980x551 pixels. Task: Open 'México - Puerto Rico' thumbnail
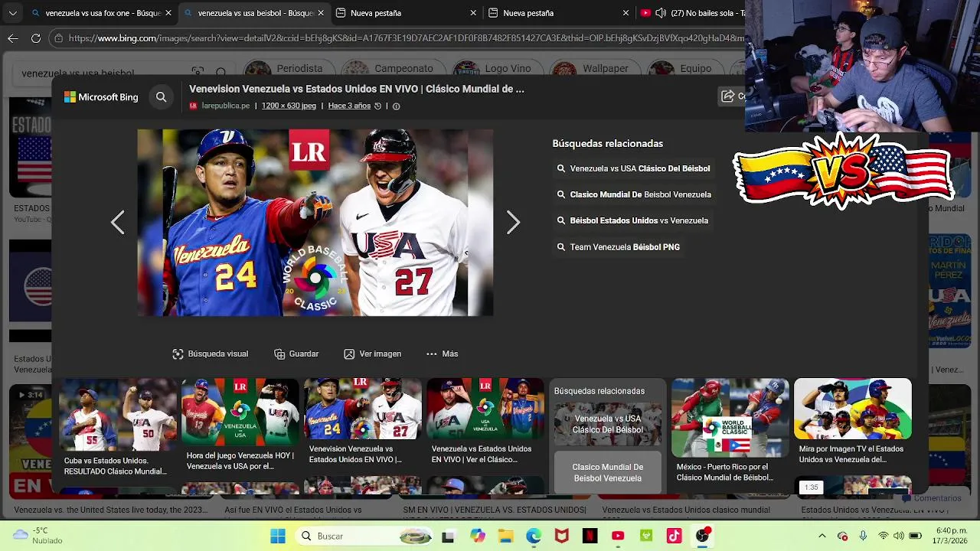(730, 417)
